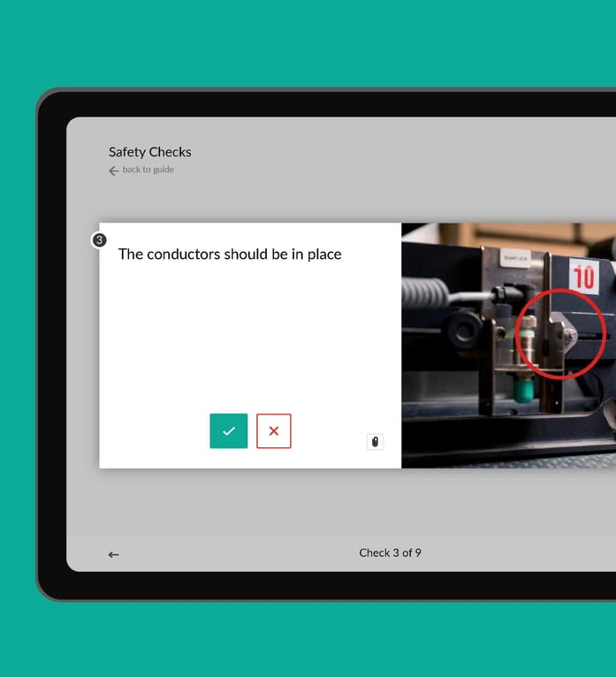Select 'The conductors should be in place' text
Screen dimensions: 616x677
[230, 255]
